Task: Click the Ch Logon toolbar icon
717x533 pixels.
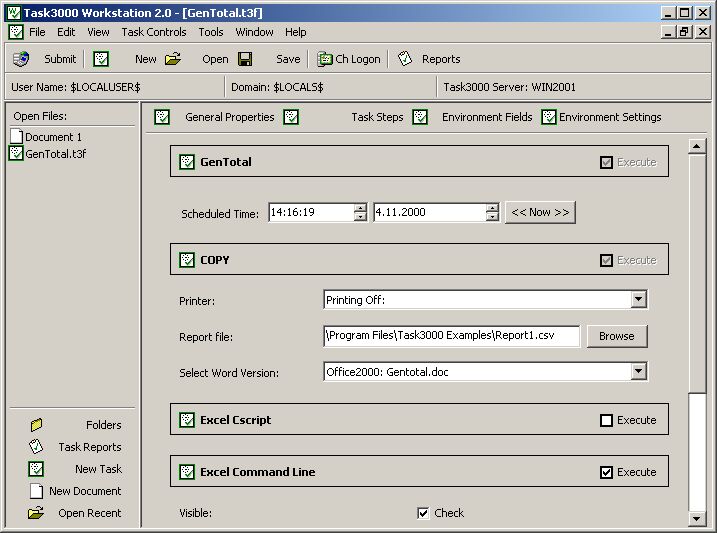Action: [x=324, y=59]
